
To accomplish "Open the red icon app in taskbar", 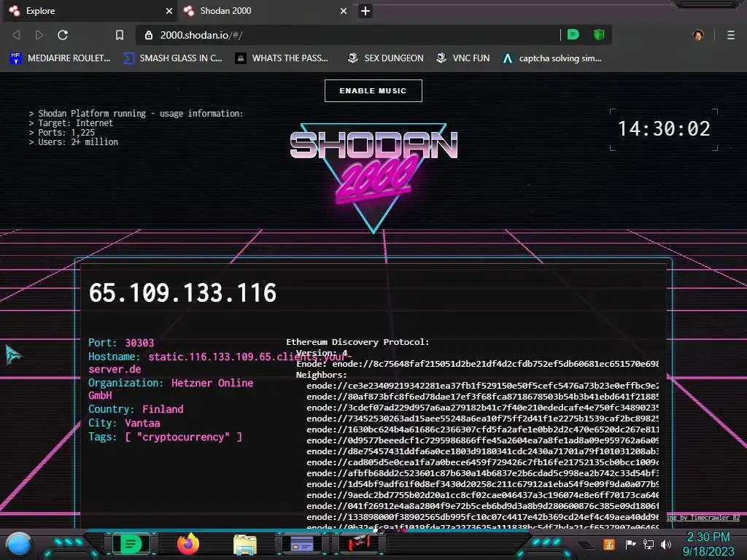I will pyautogui.click(x=359, y=542).
